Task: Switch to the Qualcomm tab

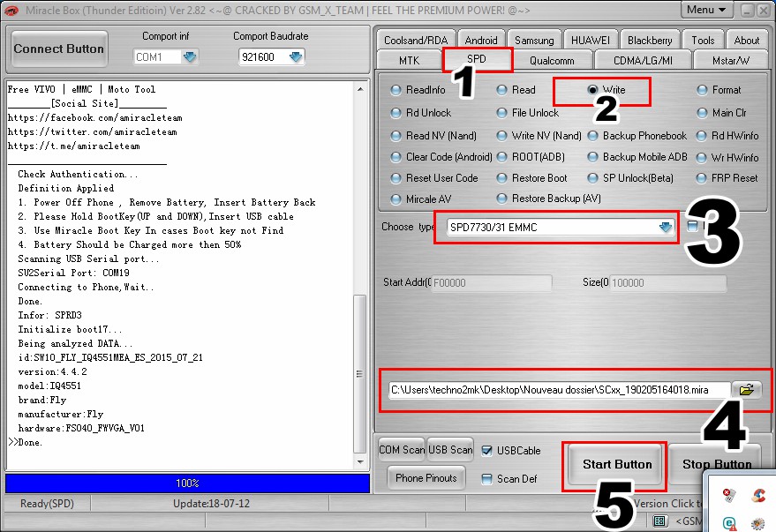Action: (x=552, y=61)
